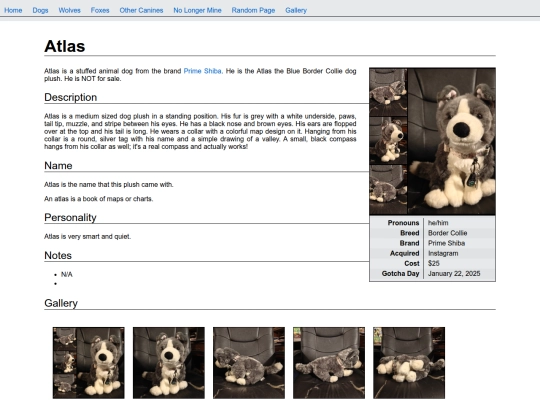Open the Wolves section

[69, 10]
